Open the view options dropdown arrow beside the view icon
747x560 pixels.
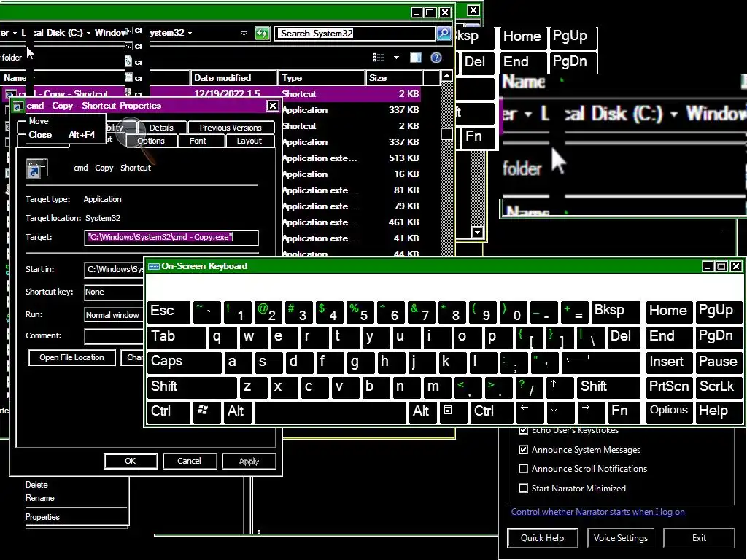click(396, 58)
